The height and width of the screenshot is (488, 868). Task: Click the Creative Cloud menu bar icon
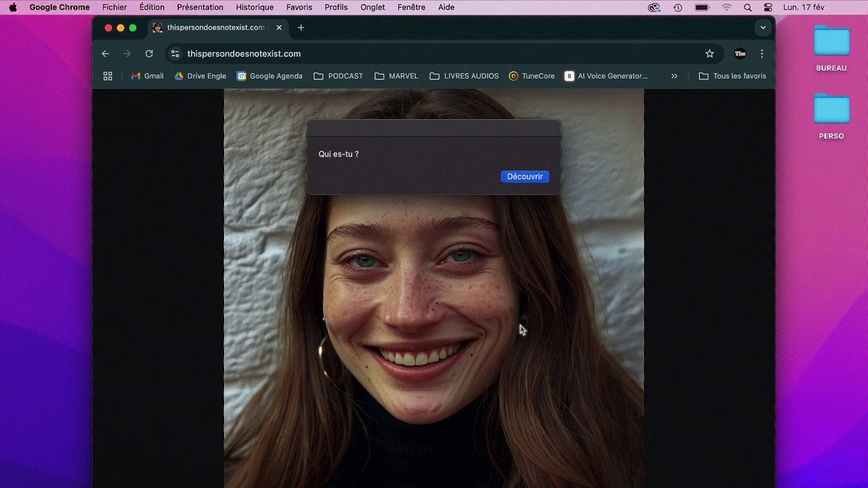[x=654, y=7]
